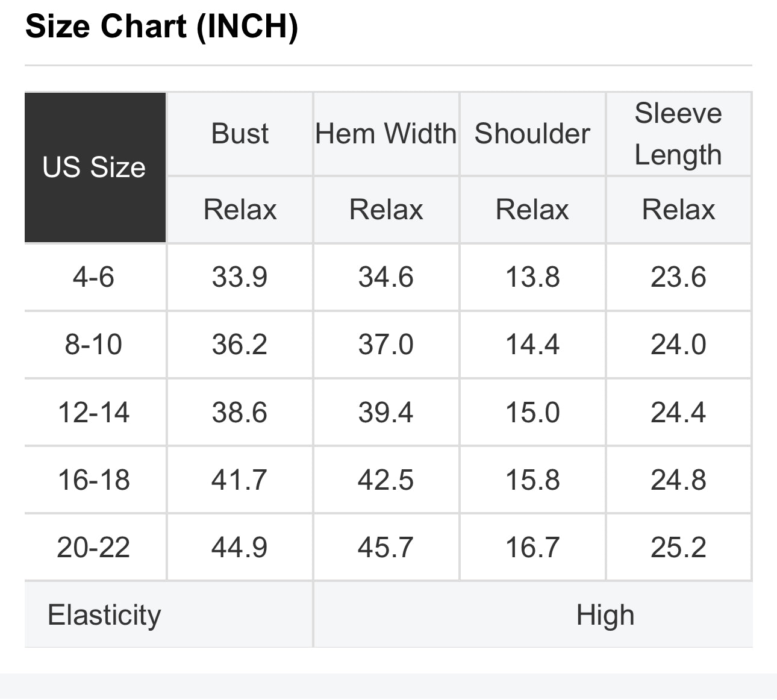Click the Bust column header

(240, 134)
